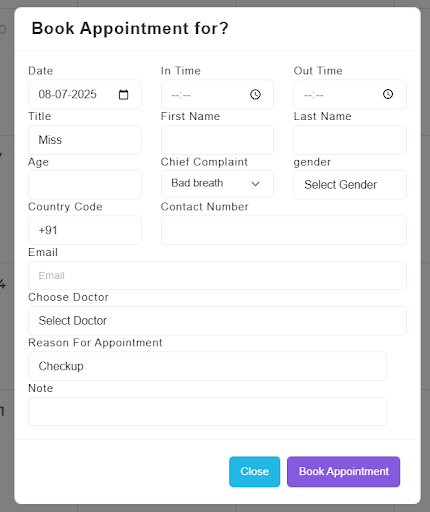The image size is (430, 512).
Task: Click the Date value 08-07-2025
Action: coord(68,94)
